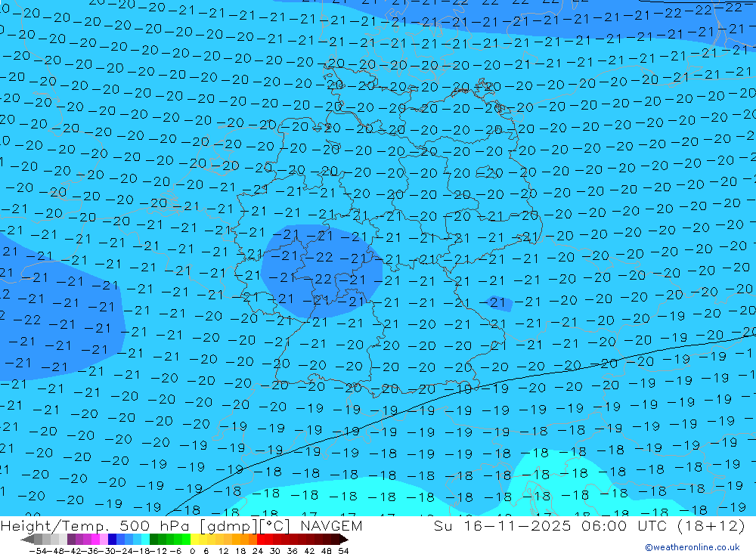Click the -54 legend scale label

click(x=38, y=551)
